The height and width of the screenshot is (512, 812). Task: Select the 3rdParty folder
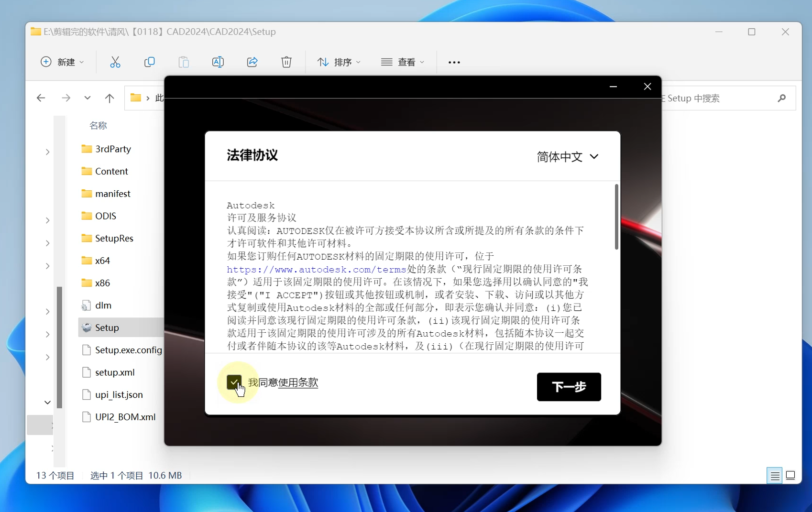click(x=113, y=149)
